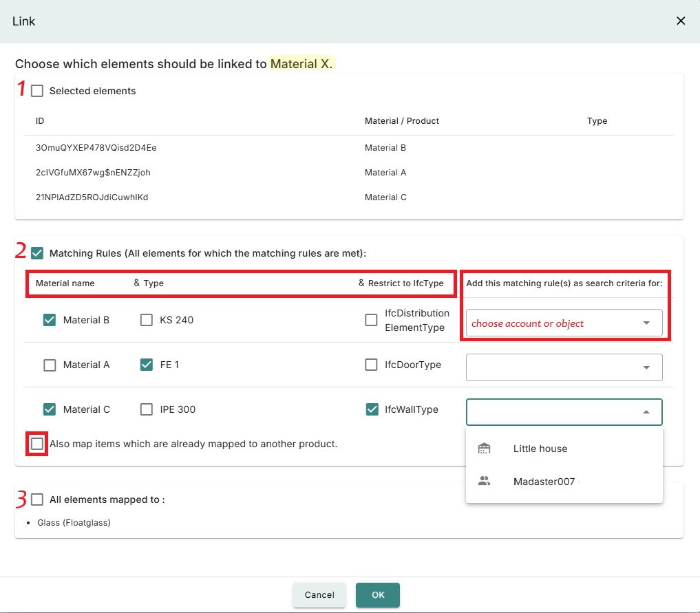This screenshot has width=700, height=613.
Task: Uncheck the IfcWallType checkbox
Action: (x=372, y=409)
